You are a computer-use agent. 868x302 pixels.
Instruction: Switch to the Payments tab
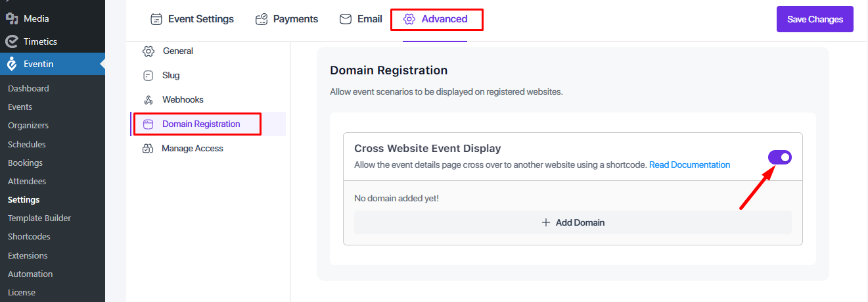pyautogui.click(x=295, y=19)
